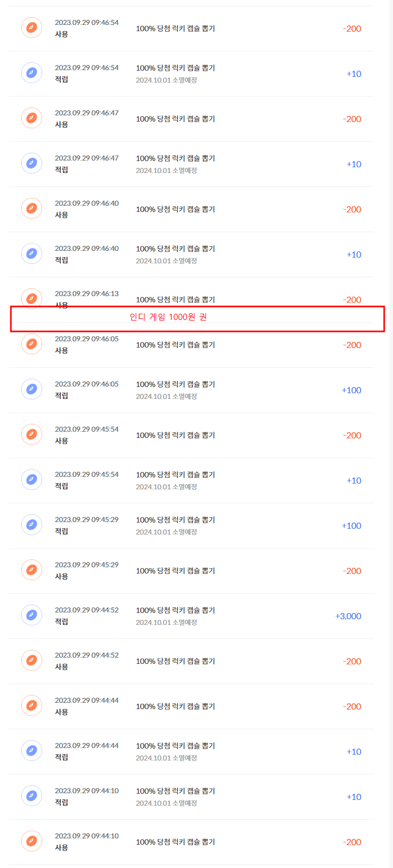Click blue coin icon for 09:46:47 accrual
393x868 pixels.
pos(31,164)
